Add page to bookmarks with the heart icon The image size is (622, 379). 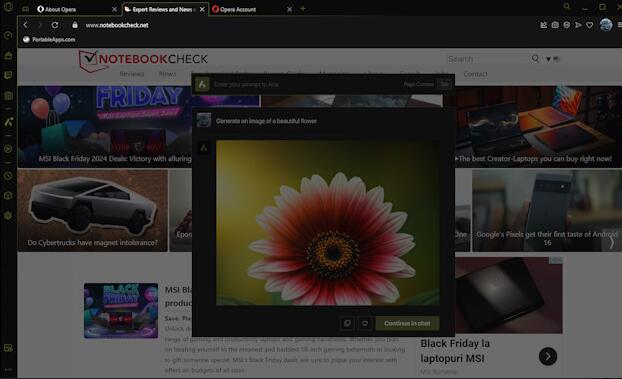pyautogui.click(x=590, y=25)
